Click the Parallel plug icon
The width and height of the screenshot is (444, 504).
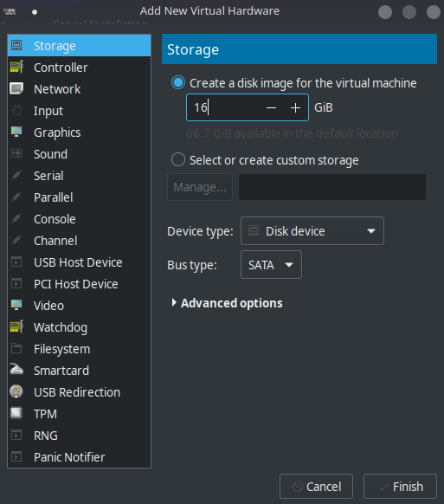pyautogui.click(x=16, y=197)
